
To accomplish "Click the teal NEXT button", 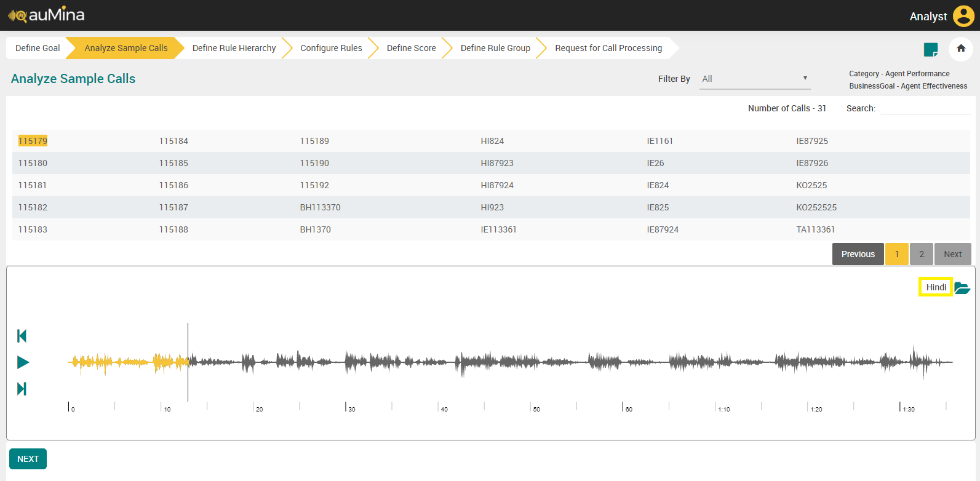I will [28, 459].
